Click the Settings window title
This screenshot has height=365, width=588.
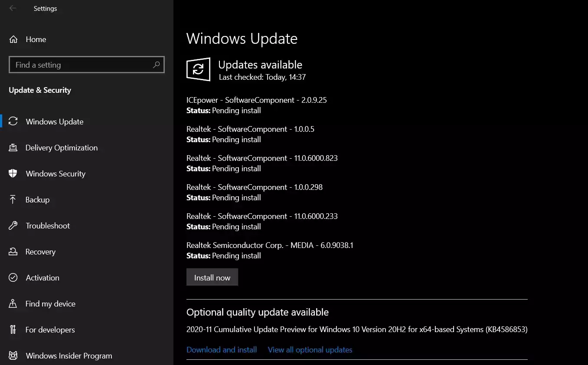coord(45,8)
